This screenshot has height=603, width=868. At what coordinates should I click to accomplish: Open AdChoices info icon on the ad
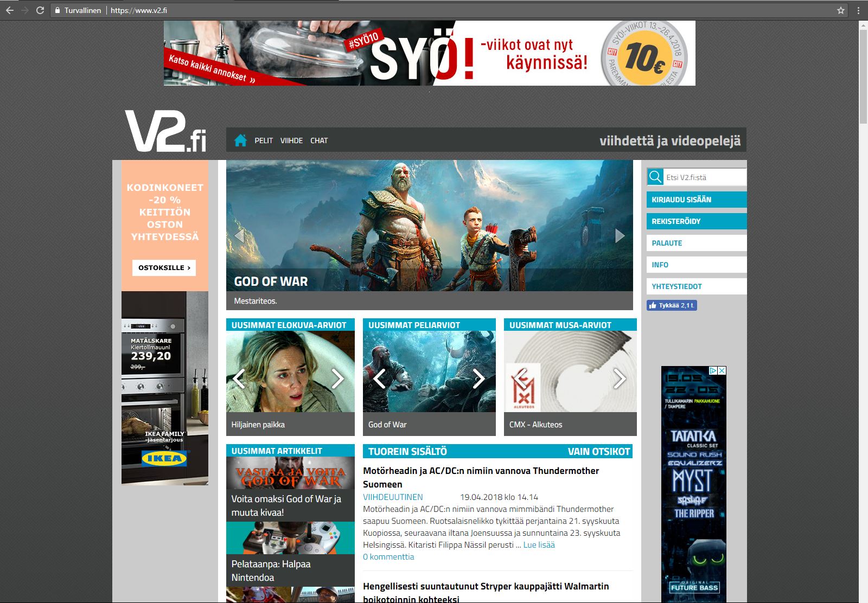[x=714, y=370]
